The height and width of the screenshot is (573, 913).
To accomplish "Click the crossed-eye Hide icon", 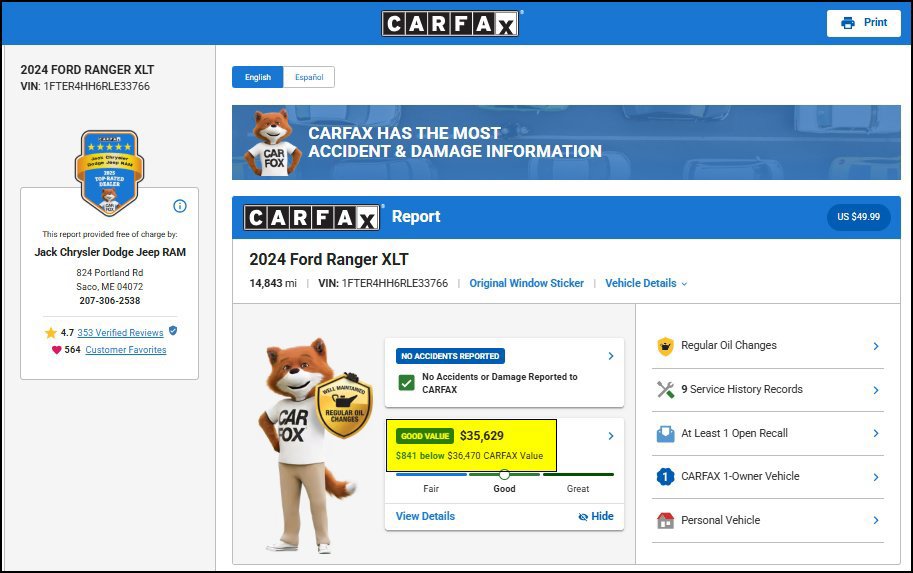I will (583, 517).
